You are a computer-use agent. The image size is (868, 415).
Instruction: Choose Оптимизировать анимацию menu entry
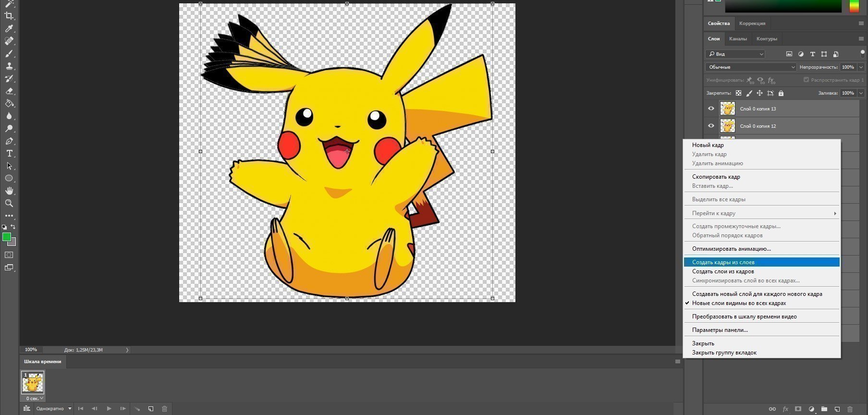762,249
